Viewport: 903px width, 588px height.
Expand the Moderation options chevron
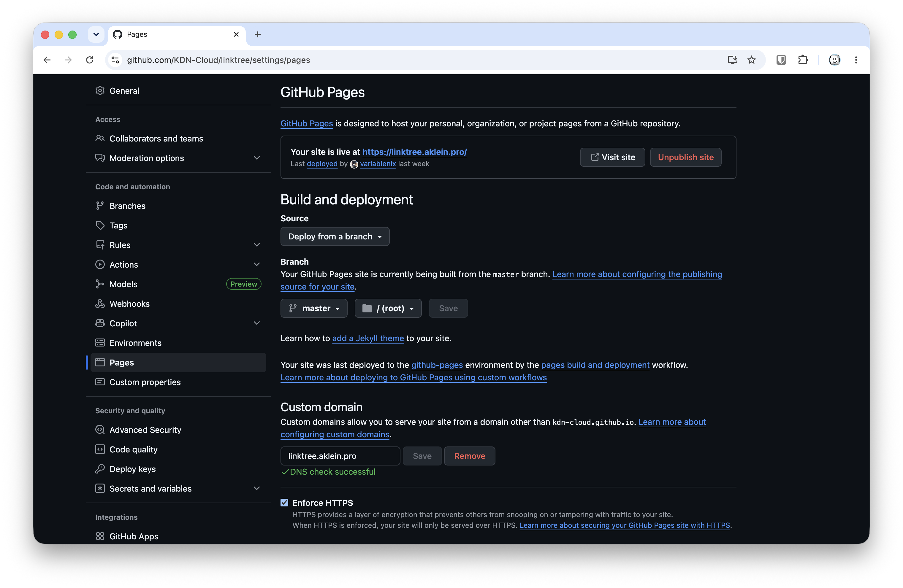point(257,158)
